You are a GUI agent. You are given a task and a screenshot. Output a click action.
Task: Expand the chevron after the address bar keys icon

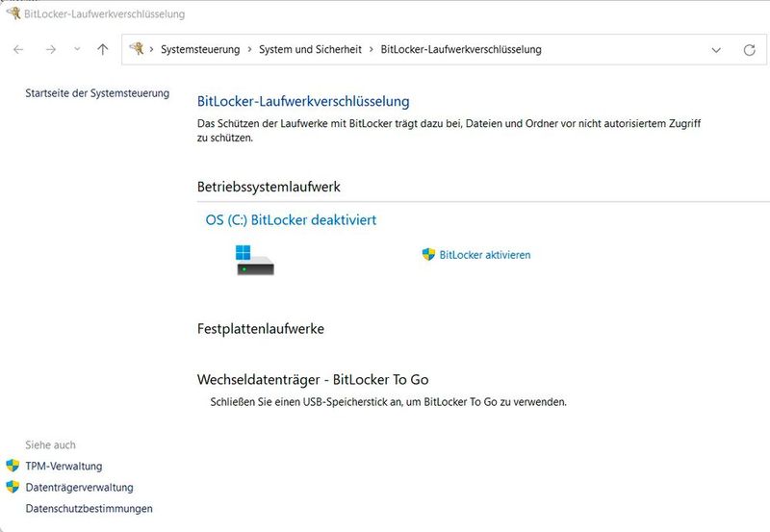(x=152, y=50)
